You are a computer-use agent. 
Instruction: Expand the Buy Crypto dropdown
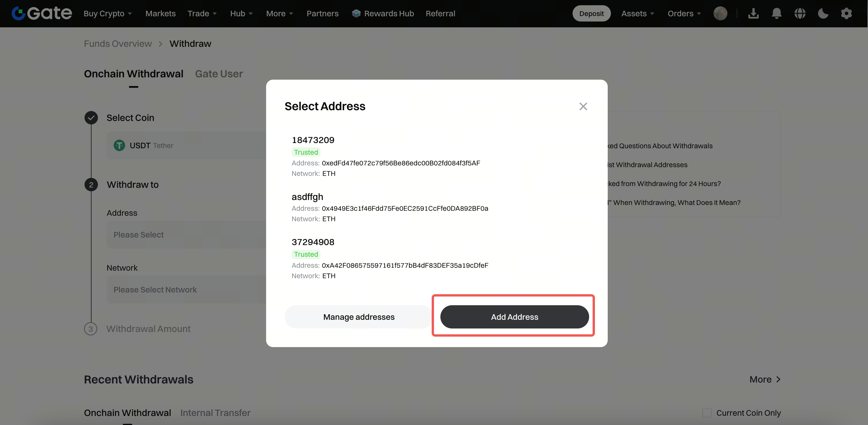(x=108, y=13)
